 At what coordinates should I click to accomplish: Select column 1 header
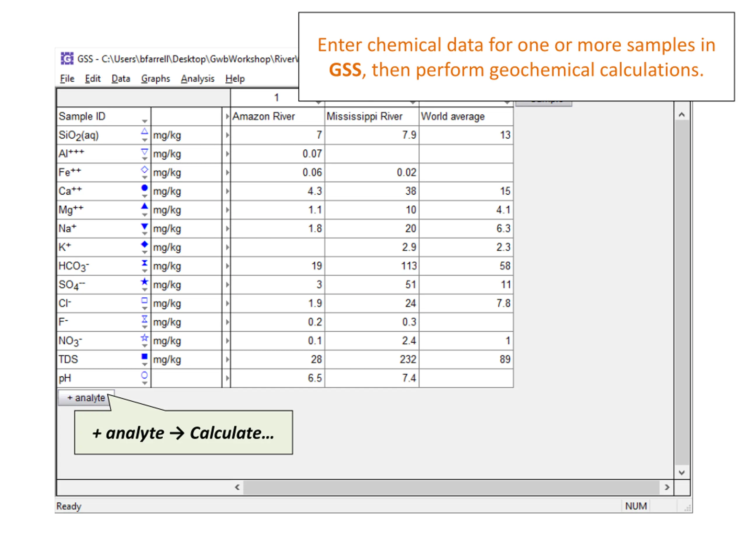[276, 97]
